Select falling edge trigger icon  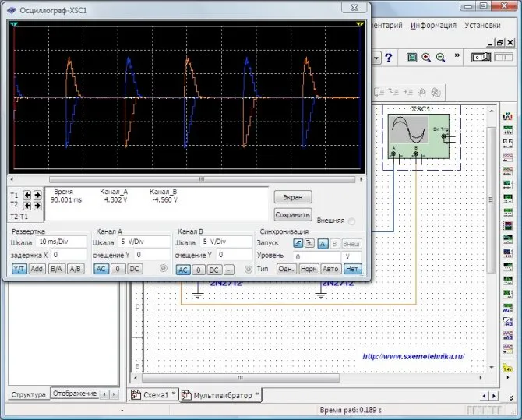click(x=309, y=243)
